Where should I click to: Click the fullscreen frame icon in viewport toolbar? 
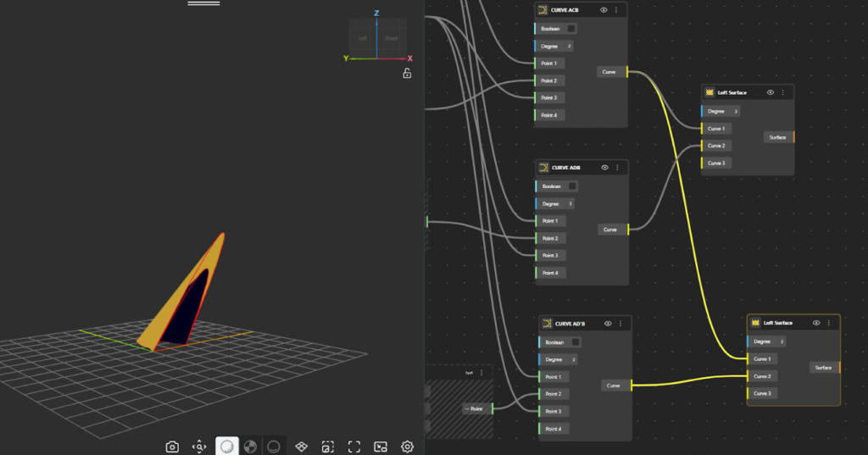click(354, 447)
